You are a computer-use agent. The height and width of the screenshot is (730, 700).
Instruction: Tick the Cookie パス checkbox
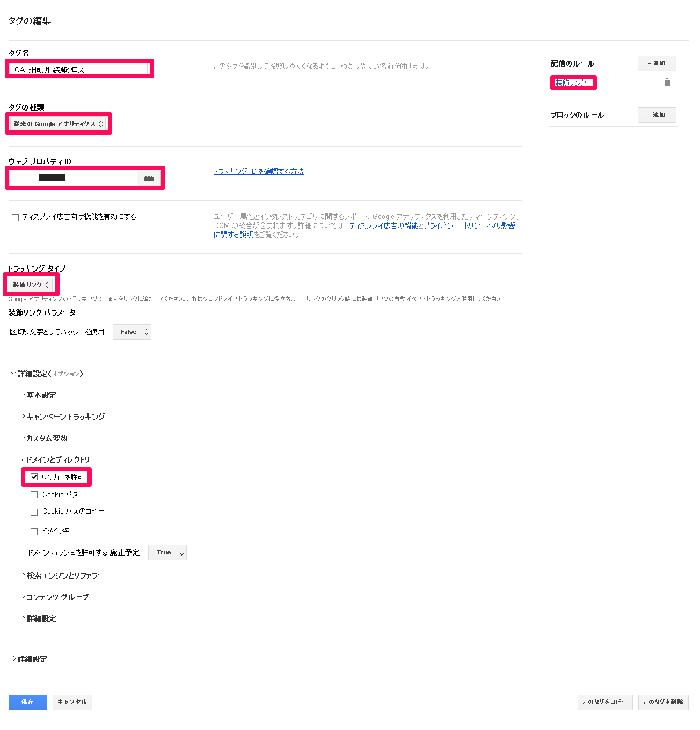pyautogui.click(x=34, y=495)
